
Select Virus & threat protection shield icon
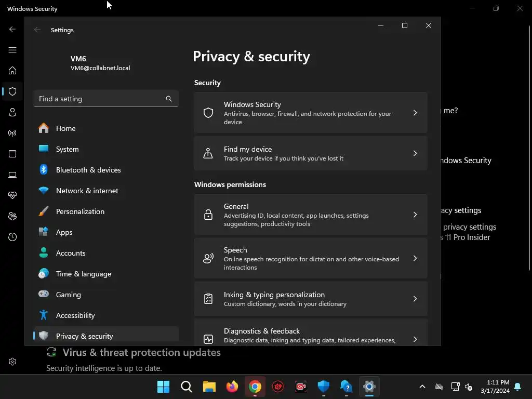coord(12,91)
